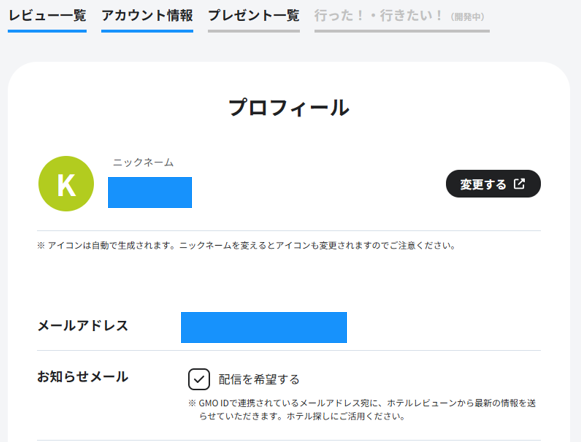This screenshot has width=581, height=442.
Task: Click the メールアドレス row label
Action: point(83,326)
